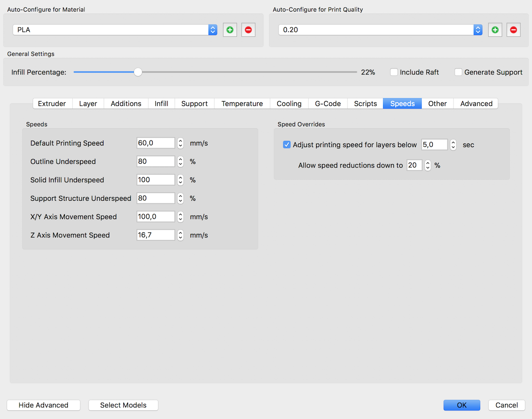Click the Infill Percentage slider handle
Screen dimensions: 532x419
138,72
